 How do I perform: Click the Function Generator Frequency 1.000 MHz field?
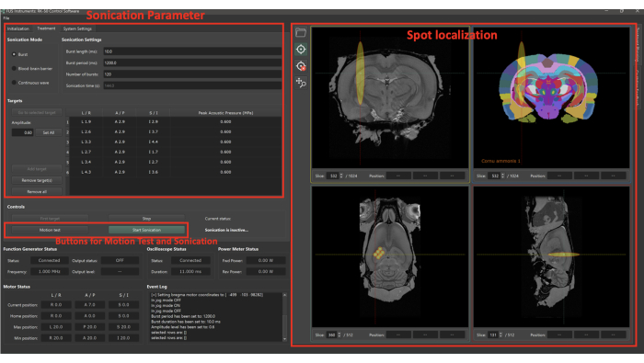[50, 271]
